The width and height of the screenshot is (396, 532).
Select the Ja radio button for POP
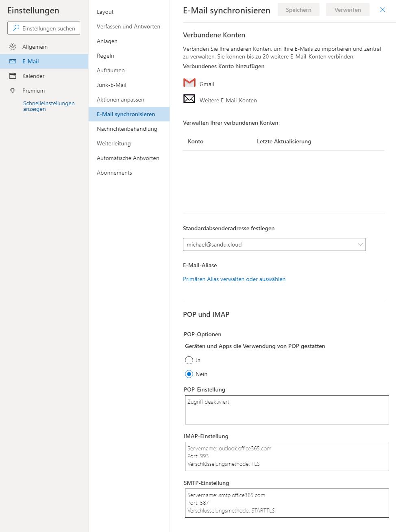click(189, 360)
